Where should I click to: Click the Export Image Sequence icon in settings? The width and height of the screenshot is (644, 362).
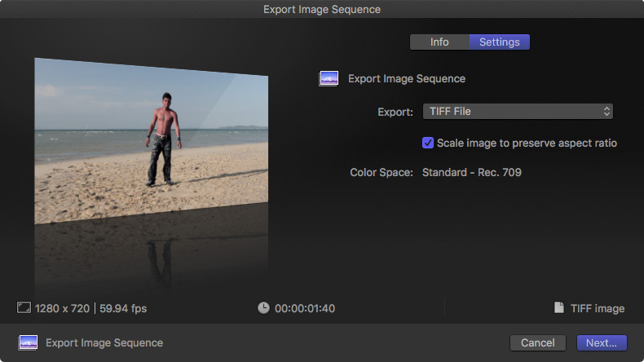[x=329, y=78]
